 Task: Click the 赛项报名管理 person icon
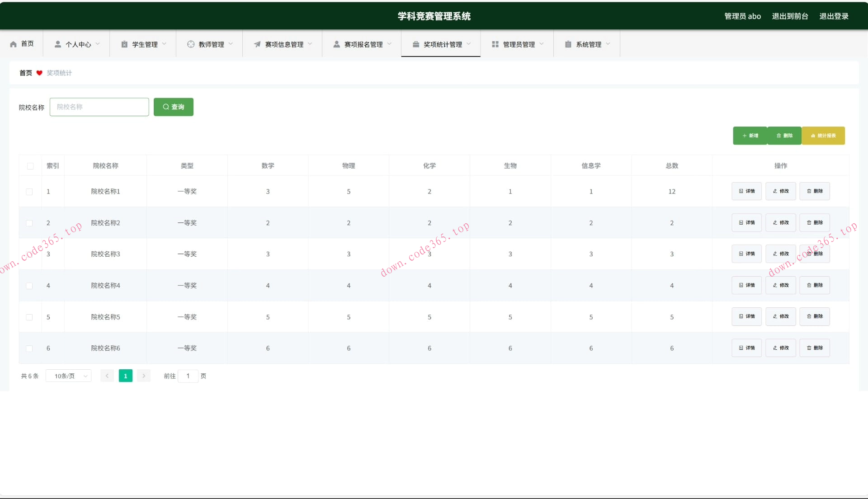point(336,44)
